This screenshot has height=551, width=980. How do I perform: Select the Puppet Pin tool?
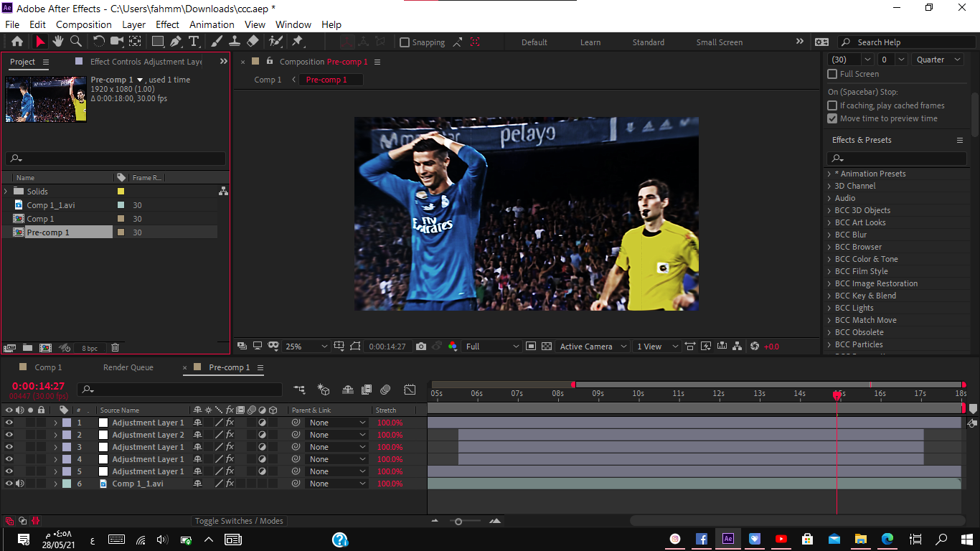[x=297, y=42]
